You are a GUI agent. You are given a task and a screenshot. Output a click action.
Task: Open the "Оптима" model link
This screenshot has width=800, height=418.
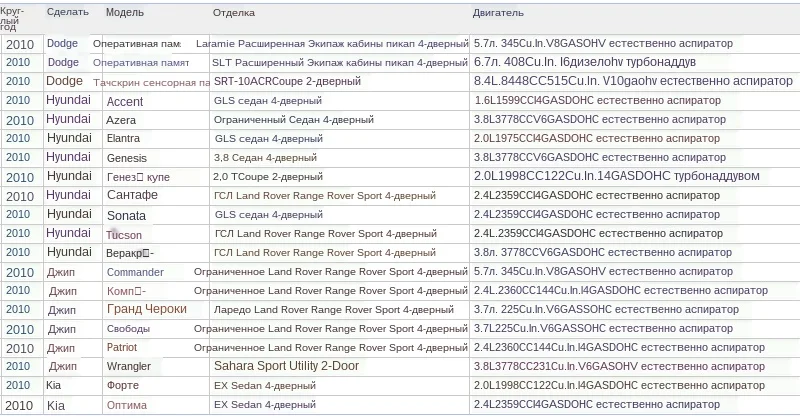(127, 405)
